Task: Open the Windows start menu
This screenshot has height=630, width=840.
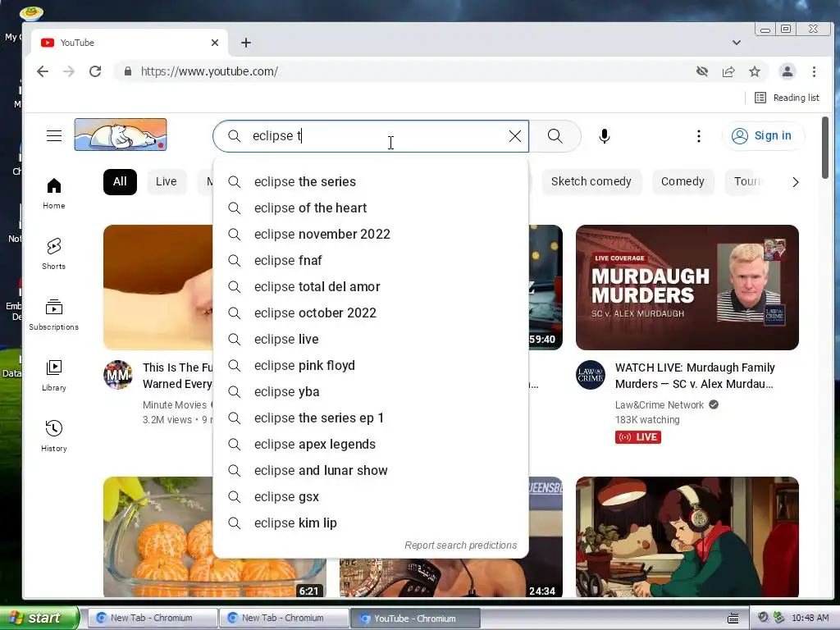Action: tap(39, 618)
